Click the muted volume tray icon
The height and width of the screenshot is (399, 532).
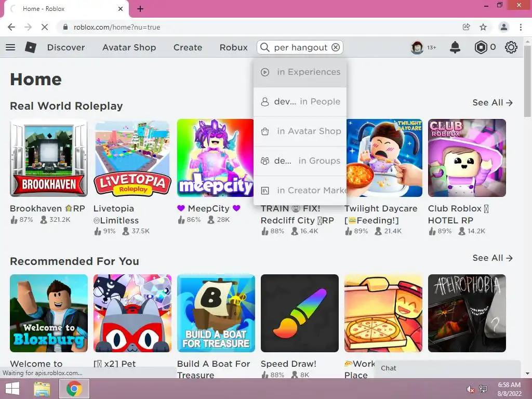(x=470, y=389)
